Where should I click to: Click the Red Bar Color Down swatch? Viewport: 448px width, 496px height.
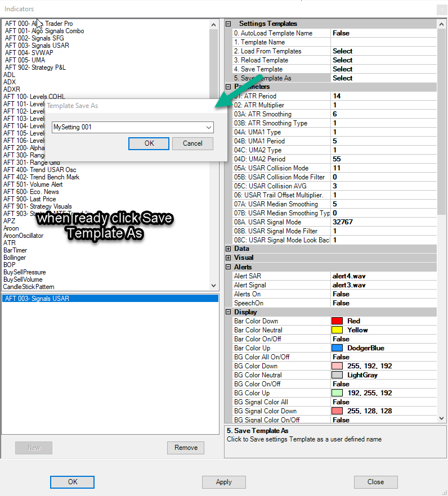coord(337,321)
